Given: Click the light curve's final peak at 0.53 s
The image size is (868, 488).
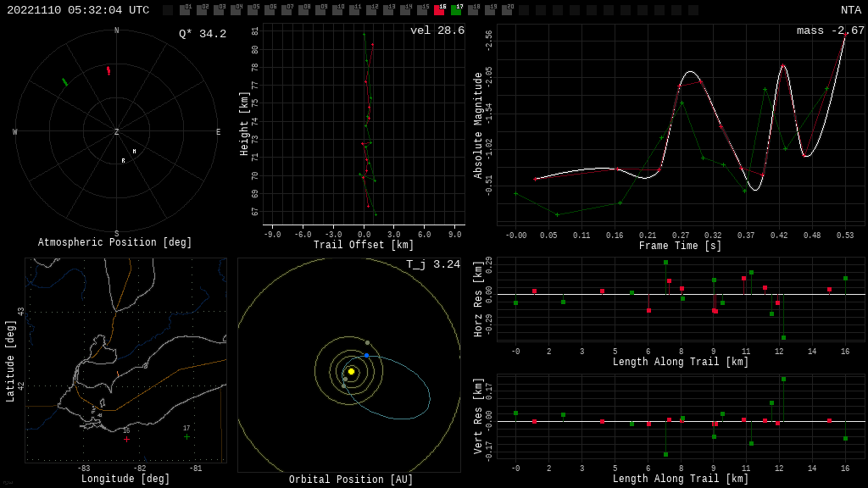Looking at the screenshot, I should [845, 35].
